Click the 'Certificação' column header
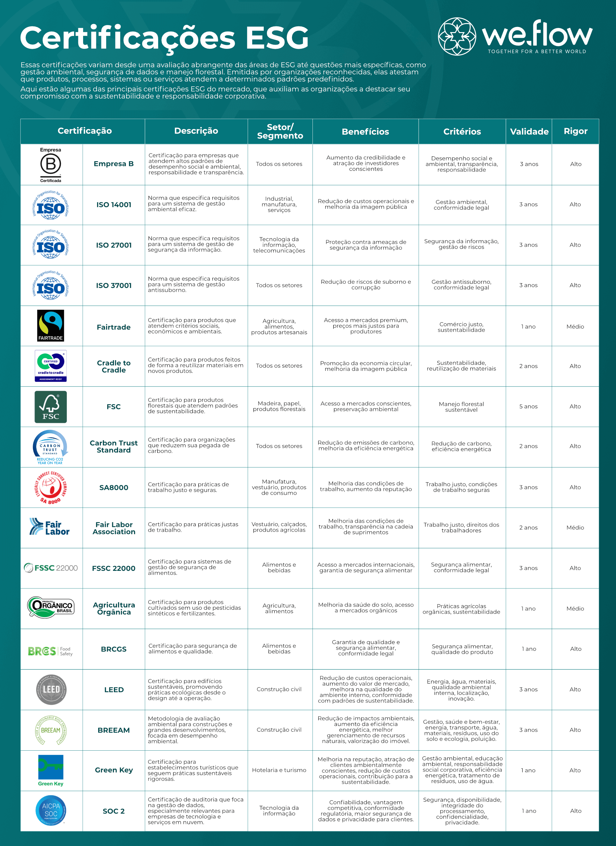Viewport: 616px width, 846px height. (82, 131)
